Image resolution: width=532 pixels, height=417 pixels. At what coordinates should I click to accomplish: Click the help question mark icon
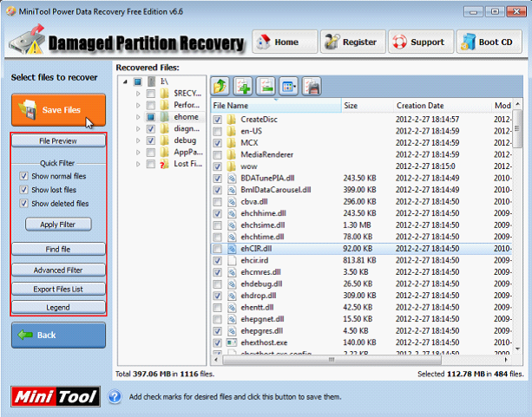tap(115, 397)
